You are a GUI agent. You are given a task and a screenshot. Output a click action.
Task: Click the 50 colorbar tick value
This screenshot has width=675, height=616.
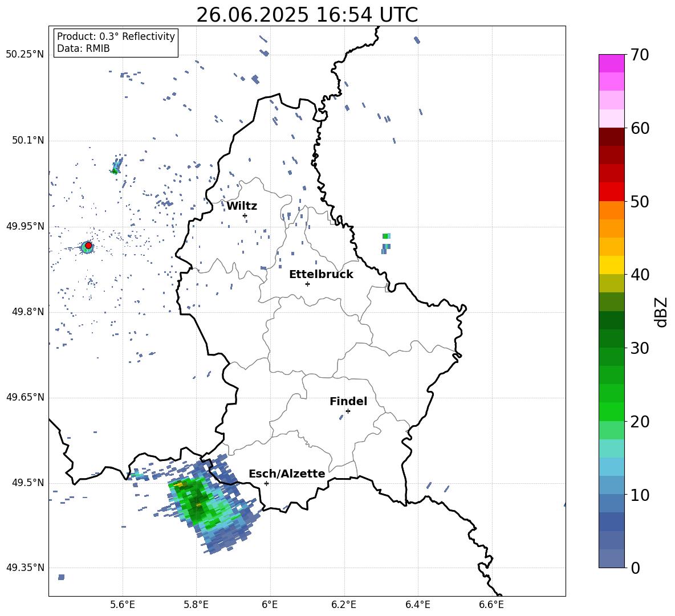[x=640, y=201]
